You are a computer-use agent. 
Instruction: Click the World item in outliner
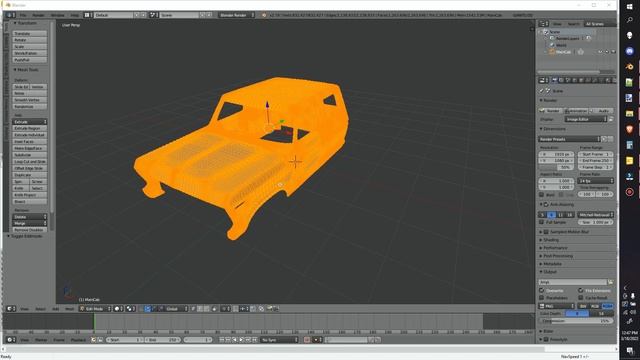tap(561, 45)
